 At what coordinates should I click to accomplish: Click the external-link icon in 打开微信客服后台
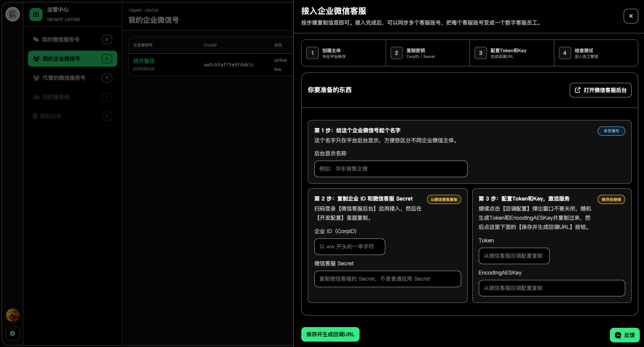[578, 90]
